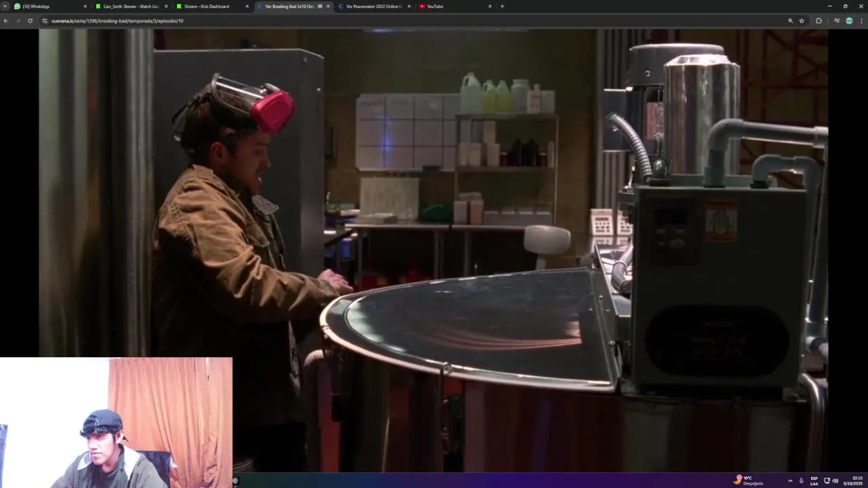Click the Breaking Bad video player
868x488 pixels.
click(434, 250)
